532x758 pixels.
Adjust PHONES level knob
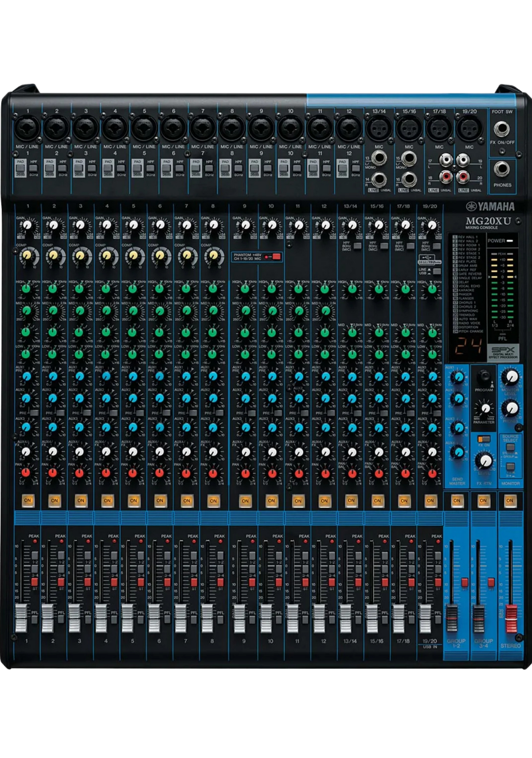510,407
